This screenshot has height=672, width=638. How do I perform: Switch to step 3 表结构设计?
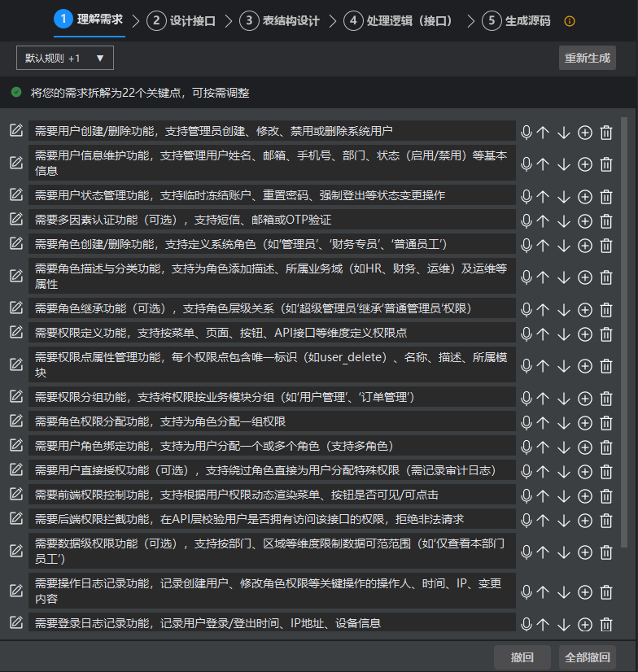click(280, 21)
